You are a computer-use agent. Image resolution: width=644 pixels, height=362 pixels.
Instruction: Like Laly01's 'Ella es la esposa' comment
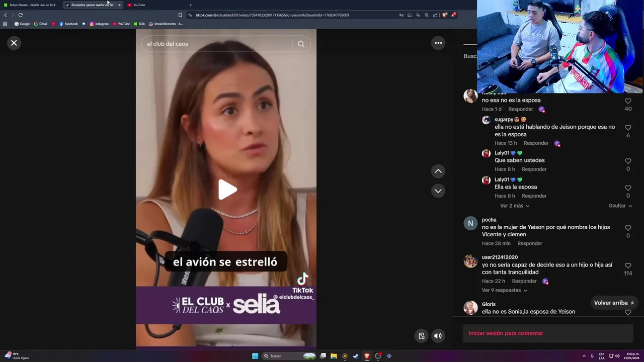coord(628,188)
